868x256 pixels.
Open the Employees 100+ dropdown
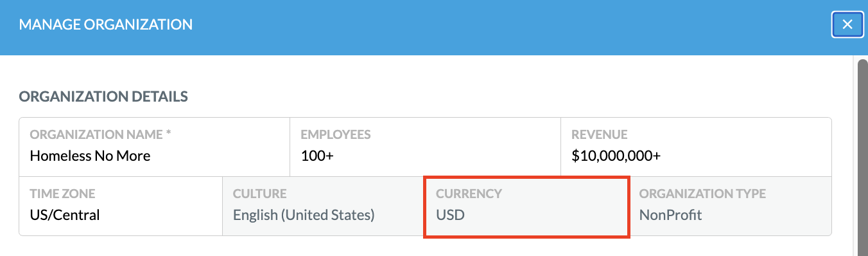click(426, 147)
